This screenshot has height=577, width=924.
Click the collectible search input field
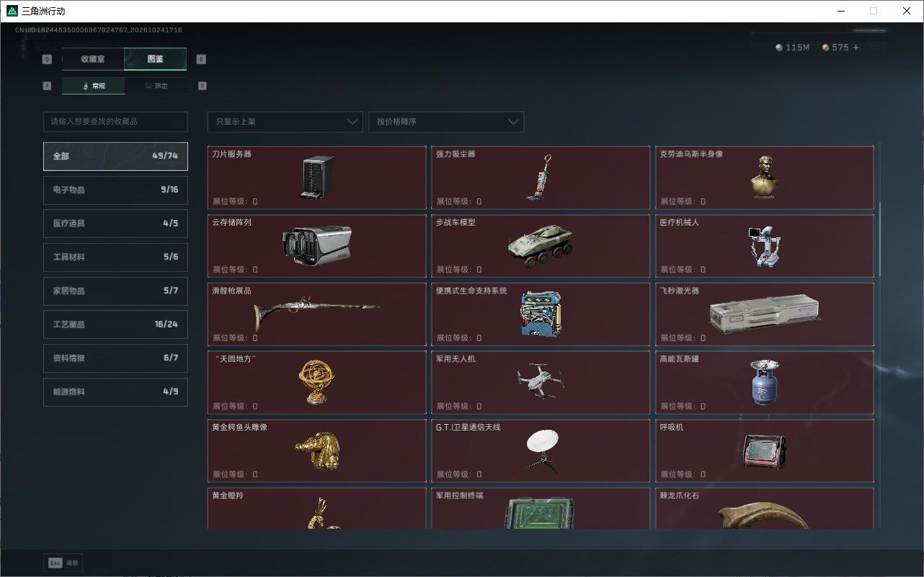click(115, 122)
